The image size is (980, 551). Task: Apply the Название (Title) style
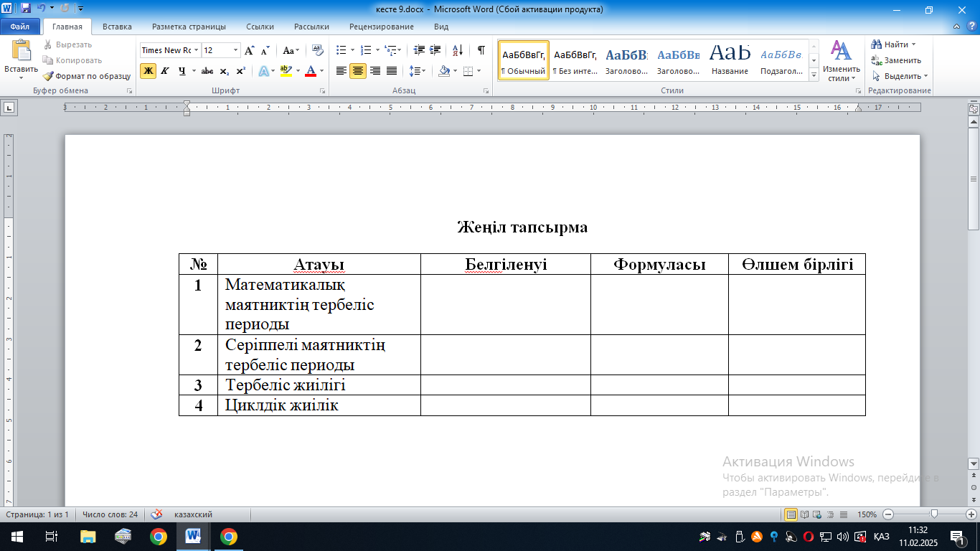(730, 60)
